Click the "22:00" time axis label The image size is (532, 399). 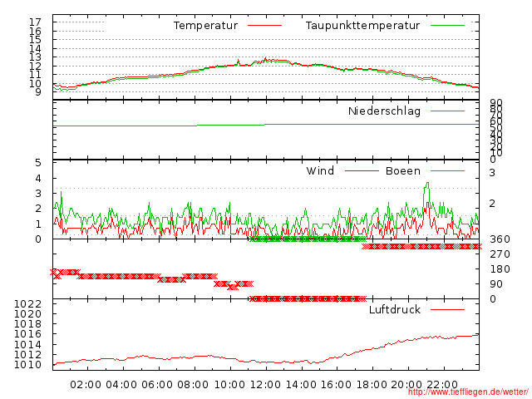[442, 385]
